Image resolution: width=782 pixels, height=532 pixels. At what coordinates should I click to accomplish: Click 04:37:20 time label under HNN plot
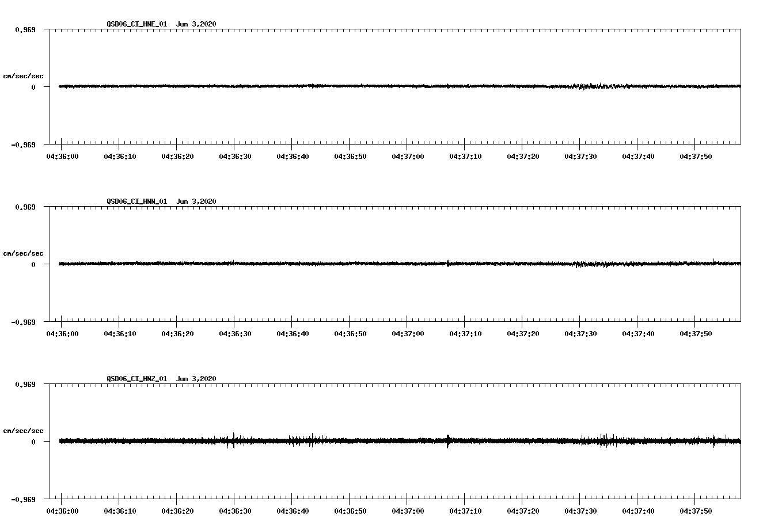(x=523, y=334)
